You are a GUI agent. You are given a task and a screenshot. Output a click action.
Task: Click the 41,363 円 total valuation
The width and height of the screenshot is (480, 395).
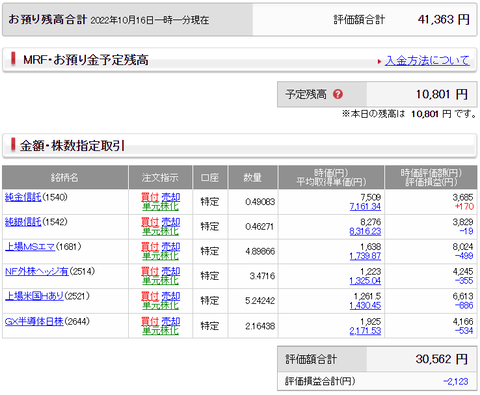444,20
